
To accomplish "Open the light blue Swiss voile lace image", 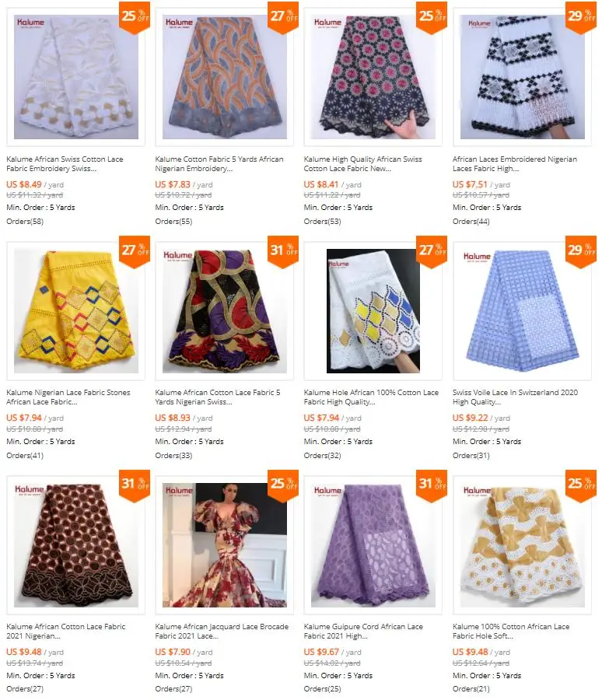I will (522, 310).
